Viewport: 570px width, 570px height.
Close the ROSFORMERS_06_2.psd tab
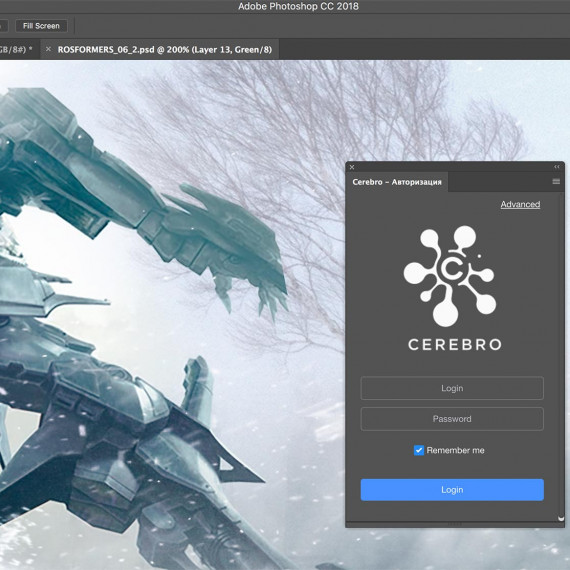48,49
